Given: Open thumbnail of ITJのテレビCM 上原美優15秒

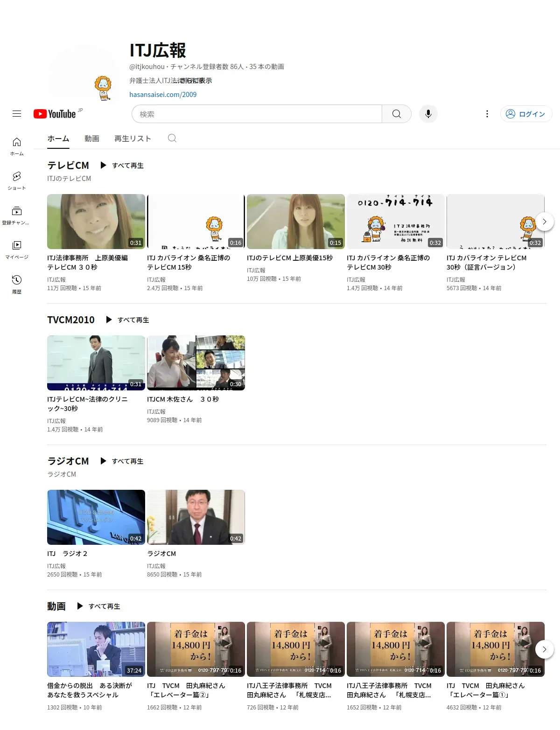Looking at the screenshot, I should pyautogui.click(x=296, y=222).
